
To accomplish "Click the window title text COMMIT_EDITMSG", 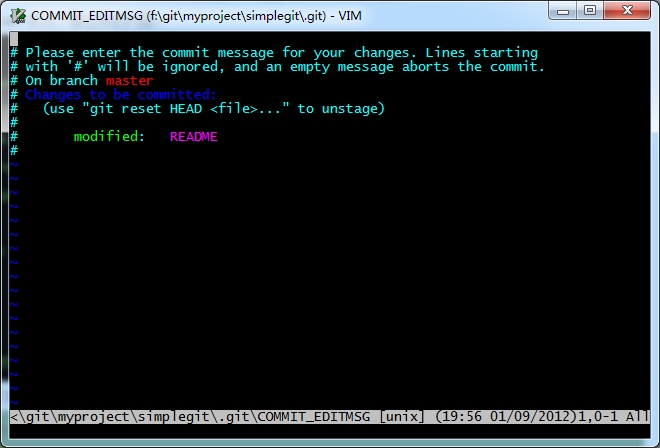I will 87,16.
